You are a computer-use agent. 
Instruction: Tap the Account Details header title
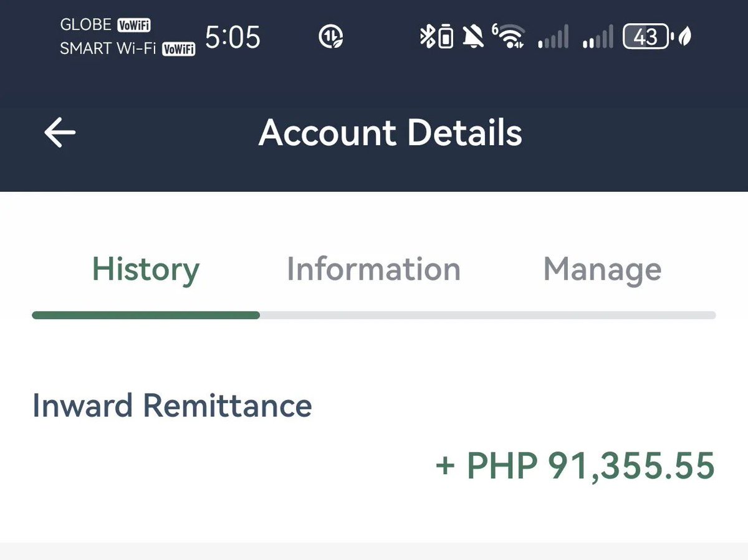pos(390,133)
